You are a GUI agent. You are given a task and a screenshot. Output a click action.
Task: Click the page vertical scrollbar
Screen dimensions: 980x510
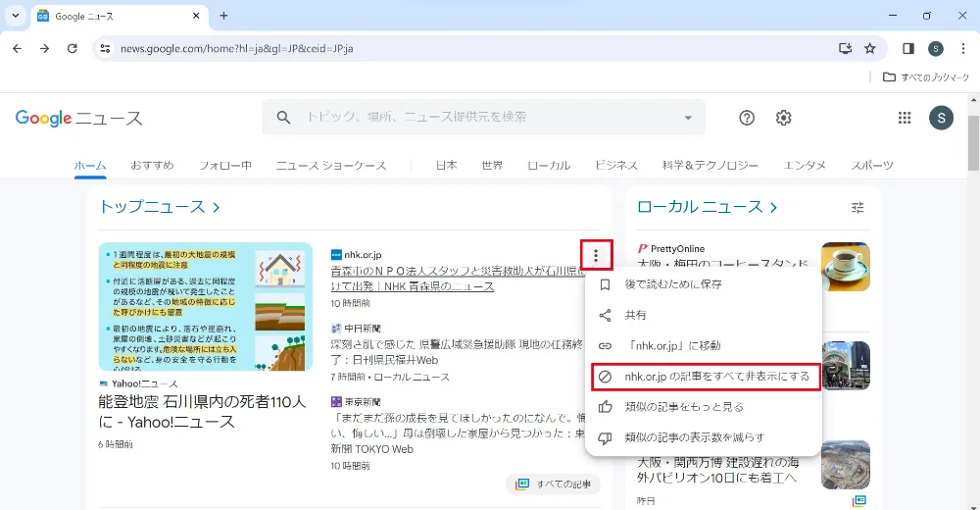tap(974, 142)
